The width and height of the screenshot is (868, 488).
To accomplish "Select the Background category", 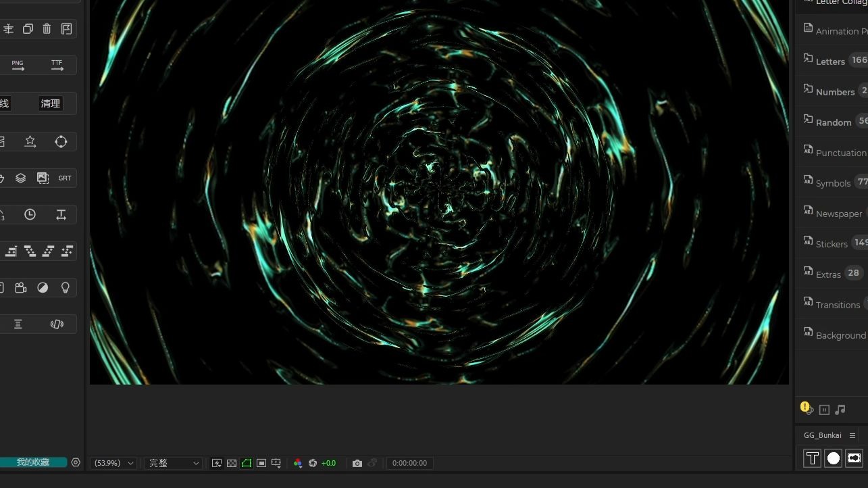I will pos(832,335).
